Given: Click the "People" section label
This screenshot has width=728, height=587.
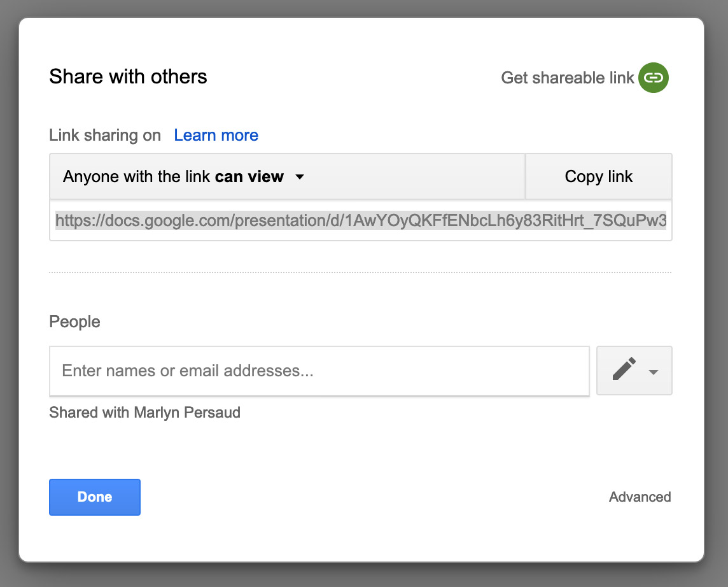Looking at the screenshot, I should tap(74, 322).
